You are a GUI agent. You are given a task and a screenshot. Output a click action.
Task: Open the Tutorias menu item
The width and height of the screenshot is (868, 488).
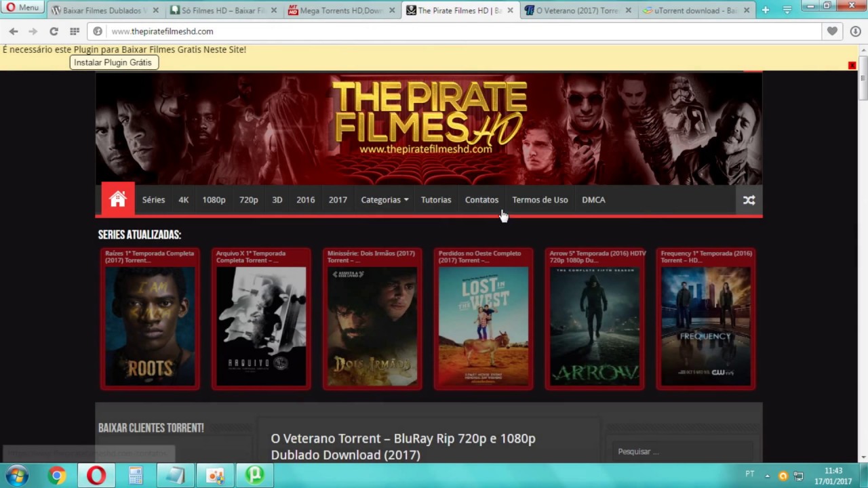coord(436,200)
